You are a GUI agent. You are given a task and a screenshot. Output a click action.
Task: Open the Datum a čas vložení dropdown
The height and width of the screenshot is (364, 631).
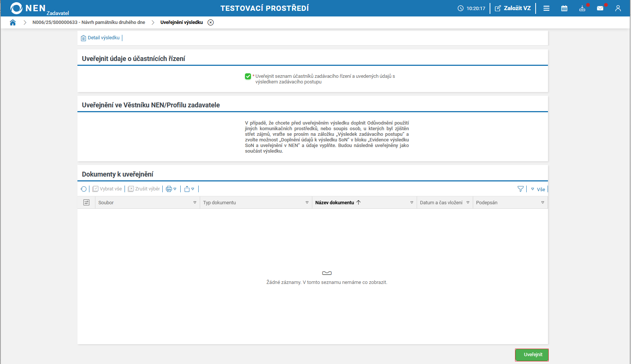coord(468,202)
